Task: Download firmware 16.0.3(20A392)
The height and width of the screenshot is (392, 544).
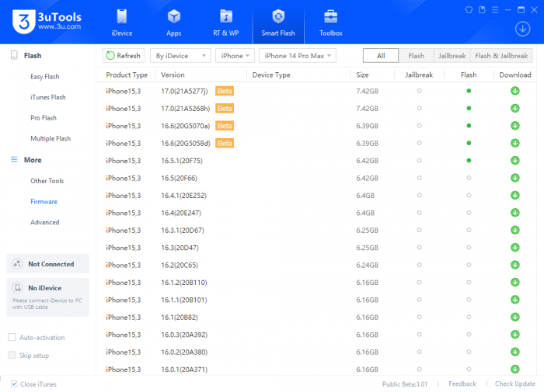Action: pyautogui.click(x=514, y=335)
